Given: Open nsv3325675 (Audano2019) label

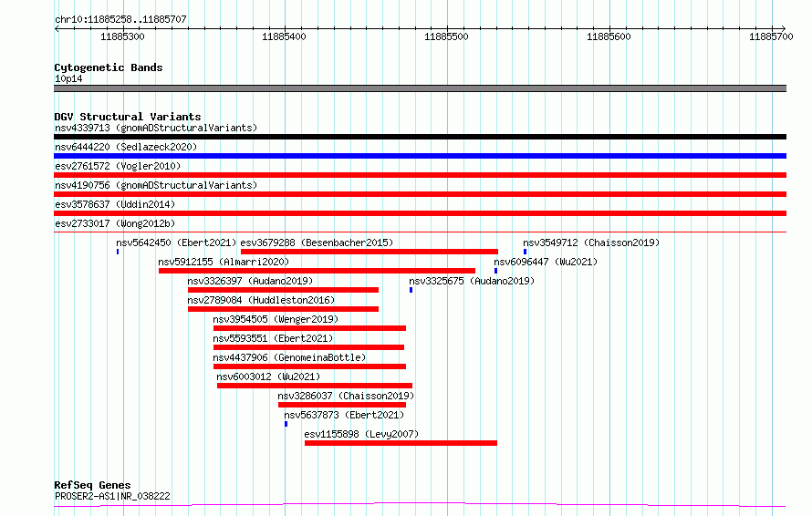Looking at the screenshot, I should [x=472, y=281].
